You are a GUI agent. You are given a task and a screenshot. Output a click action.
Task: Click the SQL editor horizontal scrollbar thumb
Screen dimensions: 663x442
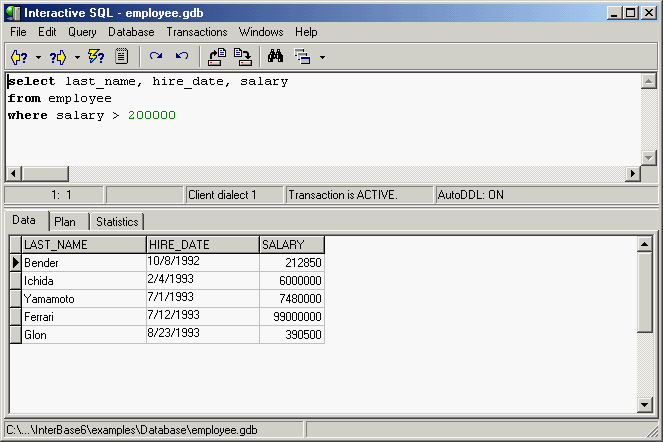45,173
